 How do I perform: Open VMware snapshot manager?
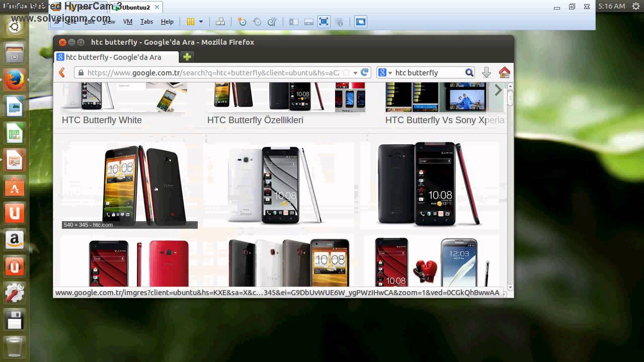click(272, 22)
